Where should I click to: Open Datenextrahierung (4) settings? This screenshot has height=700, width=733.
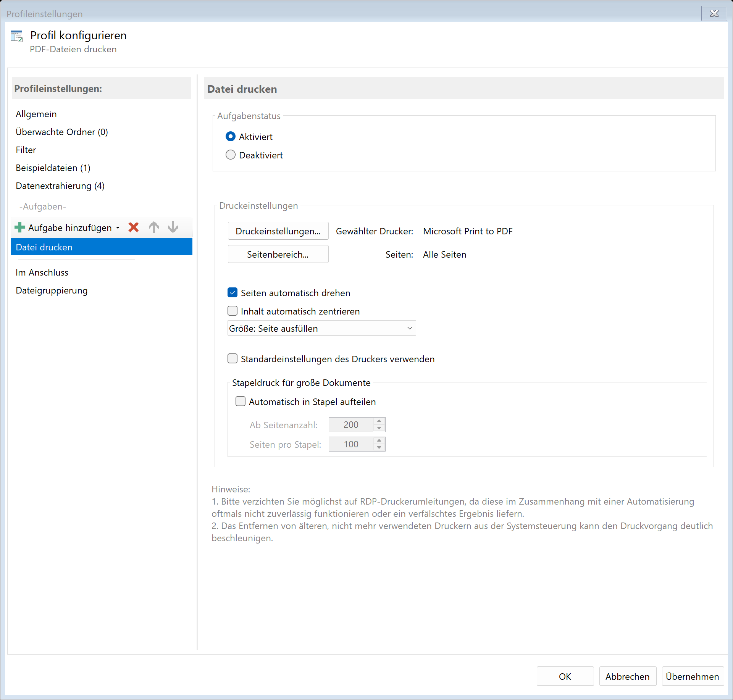pos(60,186)
